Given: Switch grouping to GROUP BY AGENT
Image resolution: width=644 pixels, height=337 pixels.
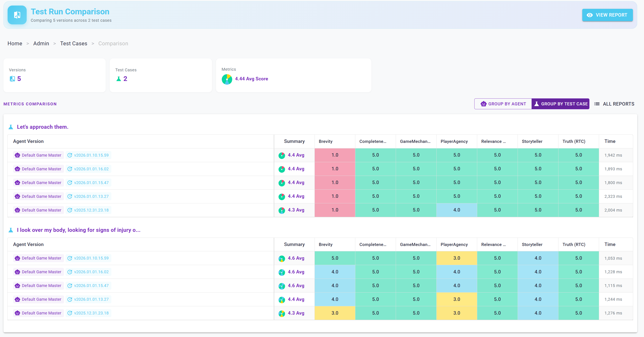Looking at the screenshot, I should pos(503,104).
